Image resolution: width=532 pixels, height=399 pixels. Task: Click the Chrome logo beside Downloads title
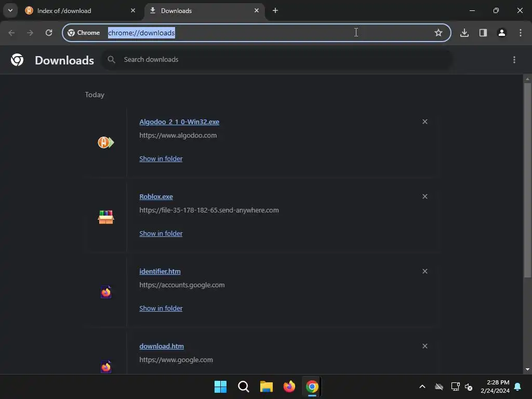[17, 60]
